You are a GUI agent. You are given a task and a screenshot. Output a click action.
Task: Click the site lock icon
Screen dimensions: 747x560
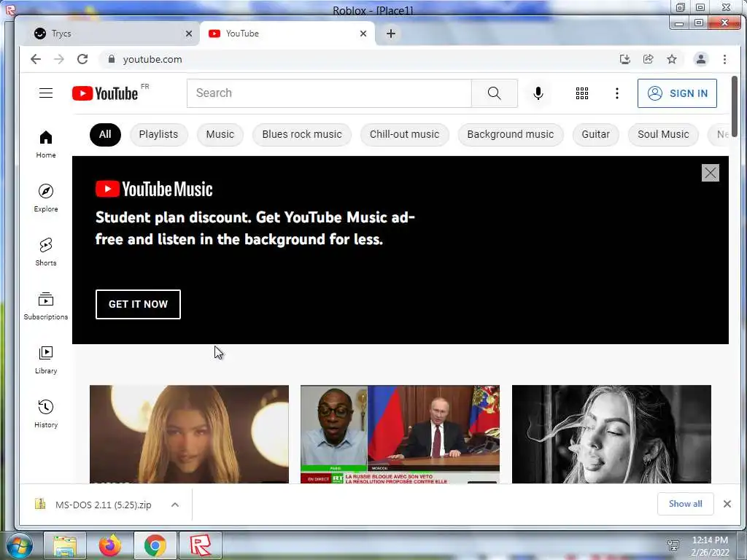[x=112, y=59]
